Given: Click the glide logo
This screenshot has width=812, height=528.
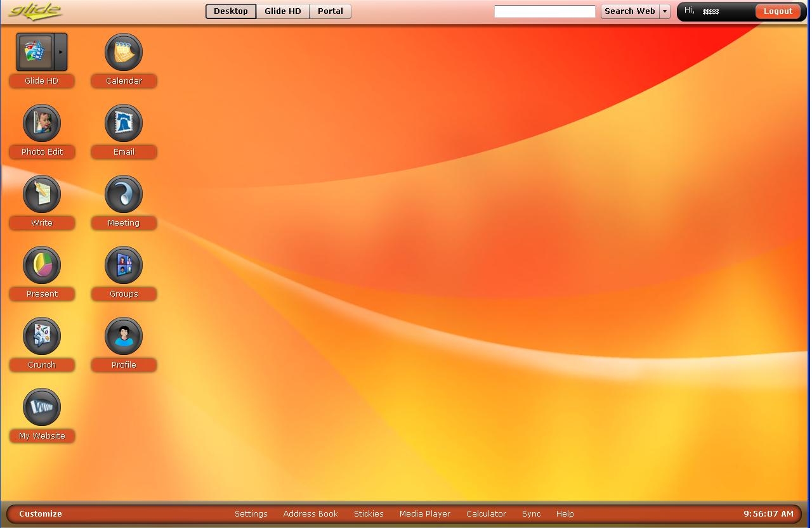Looking at the screenshot, I should point(35,11).
